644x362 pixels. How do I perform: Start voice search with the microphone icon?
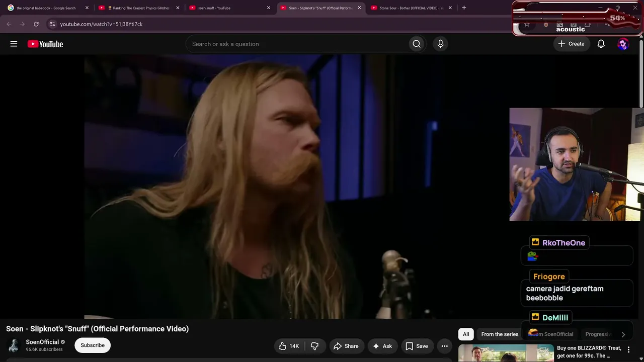click(x=440, y=44)
